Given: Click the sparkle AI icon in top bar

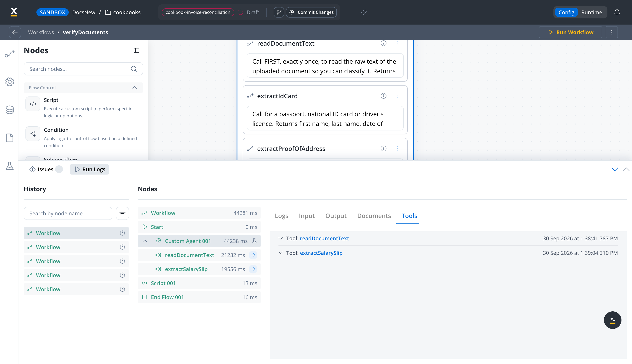Looking at the screenshot, I should [364, 12].
